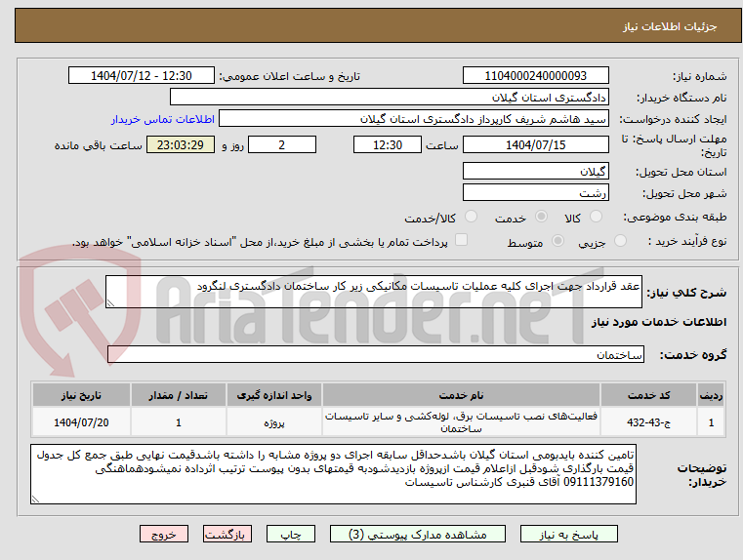
Task: Click resize handle of description textarea
Action: click(x=110, y=303)
